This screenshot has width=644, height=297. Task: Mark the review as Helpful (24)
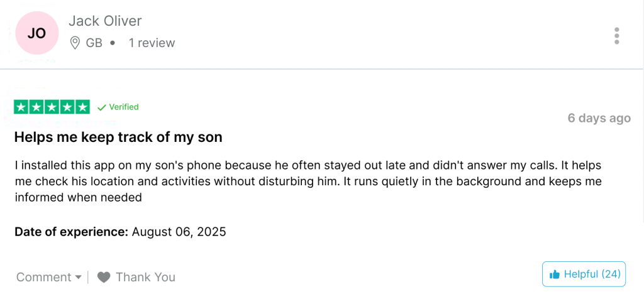pyautogui.click(x=584, y=274)
